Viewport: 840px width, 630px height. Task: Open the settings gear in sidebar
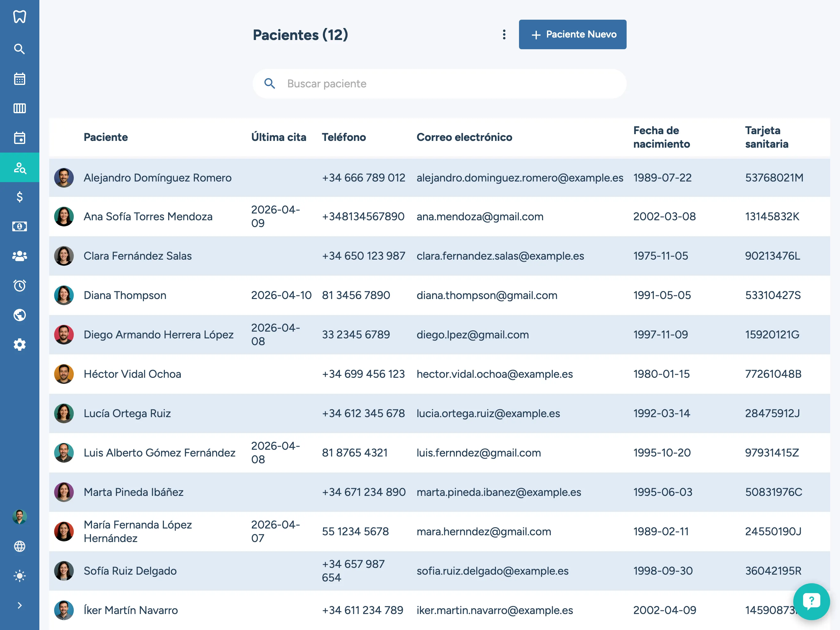[19, 345]
